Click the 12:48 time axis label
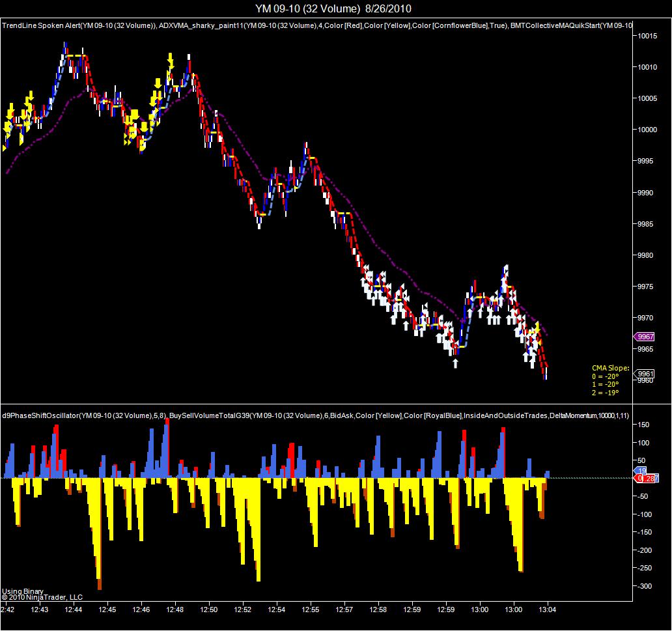The image size is (672, 631). tap(175, 610)
